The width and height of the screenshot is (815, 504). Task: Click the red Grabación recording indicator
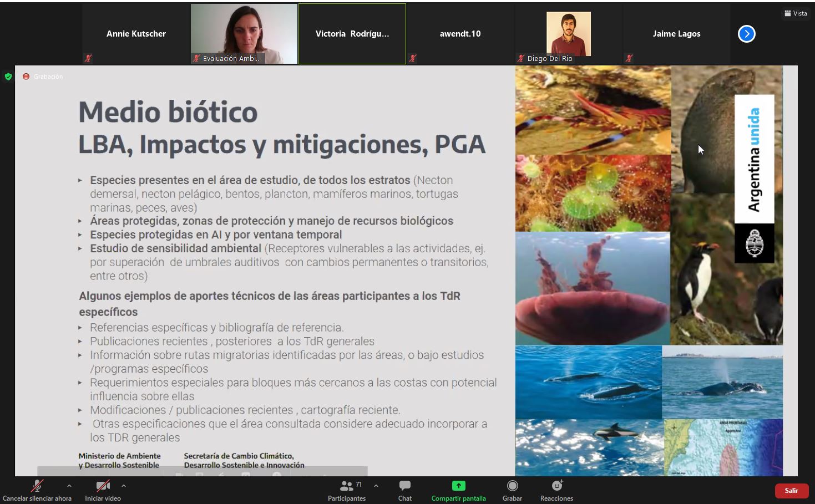(26, 77)
